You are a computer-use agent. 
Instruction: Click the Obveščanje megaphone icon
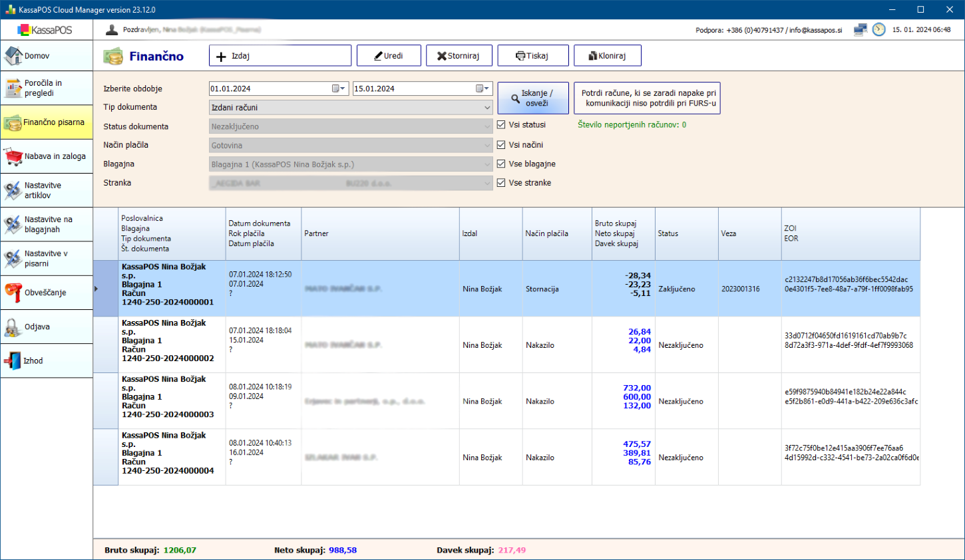[13, 293]
